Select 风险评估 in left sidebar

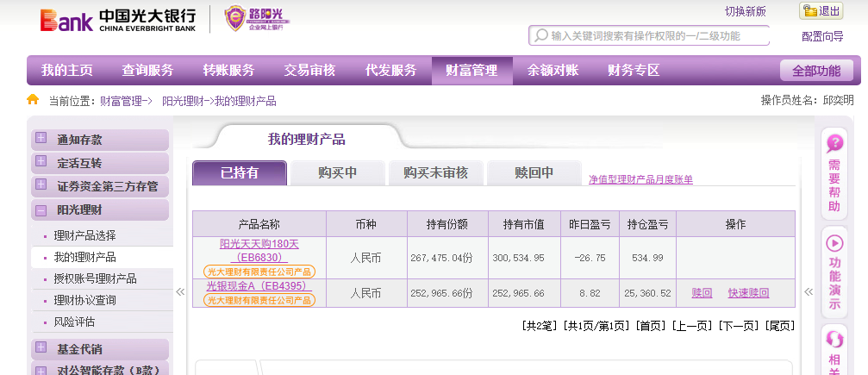(74, 322)
